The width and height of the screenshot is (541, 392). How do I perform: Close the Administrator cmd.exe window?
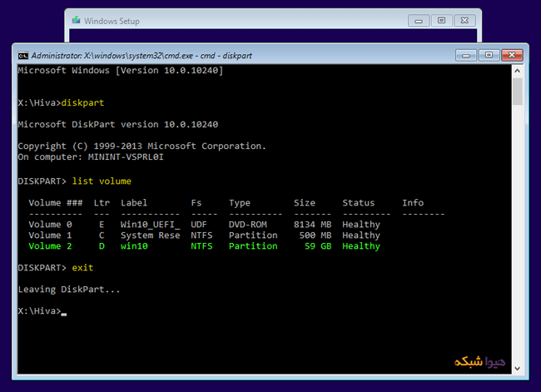(x=512, y=55)
